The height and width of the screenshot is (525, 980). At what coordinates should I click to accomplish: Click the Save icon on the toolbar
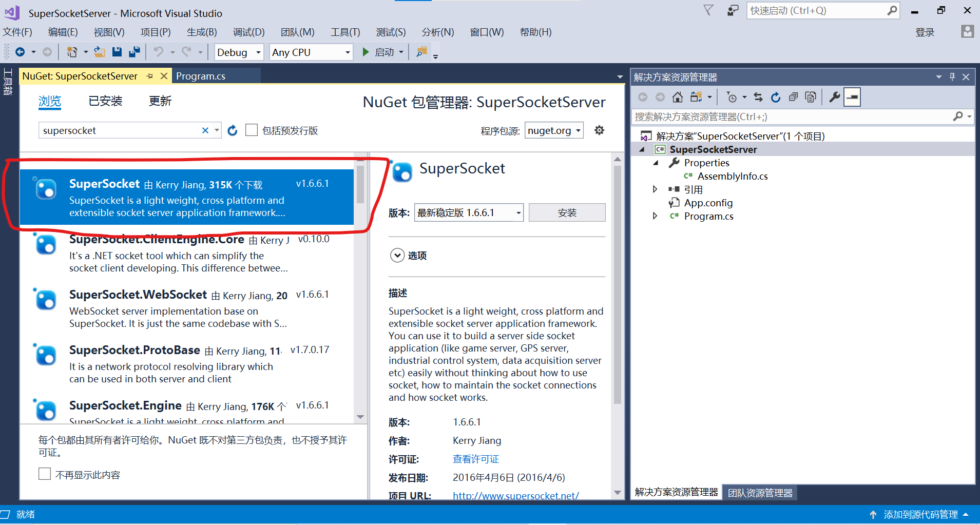coord(117,52)
